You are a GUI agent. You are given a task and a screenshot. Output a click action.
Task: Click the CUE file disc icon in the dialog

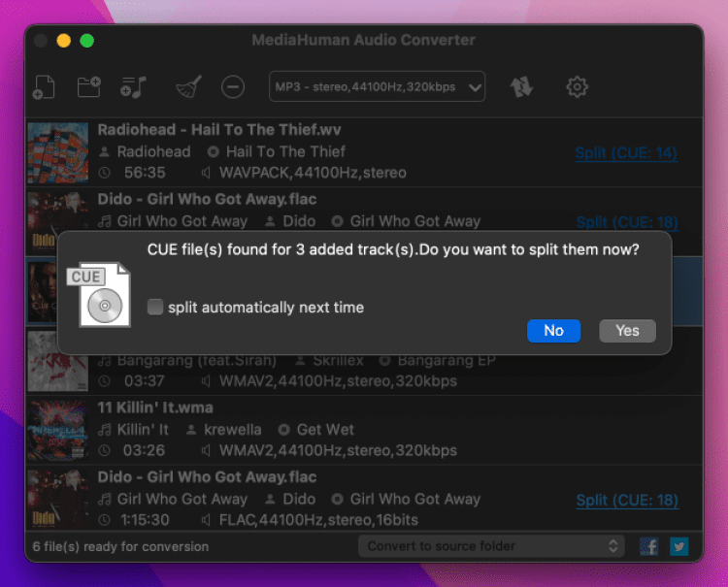coord(99,295)
